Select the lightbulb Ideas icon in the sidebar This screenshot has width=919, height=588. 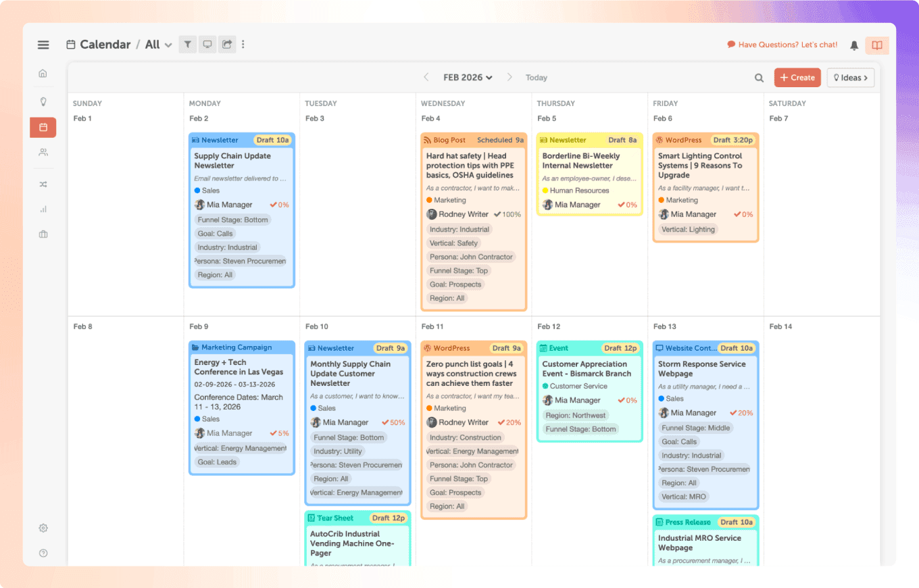pos(43,101)
